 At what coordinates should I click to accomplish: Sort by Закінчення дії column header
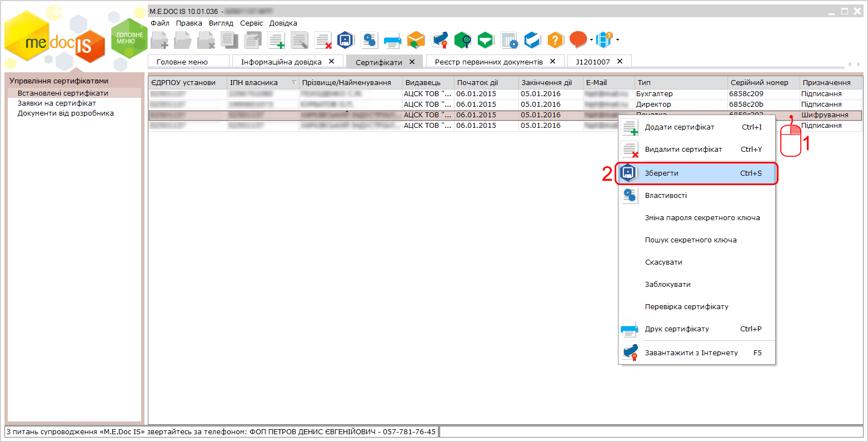551,83
